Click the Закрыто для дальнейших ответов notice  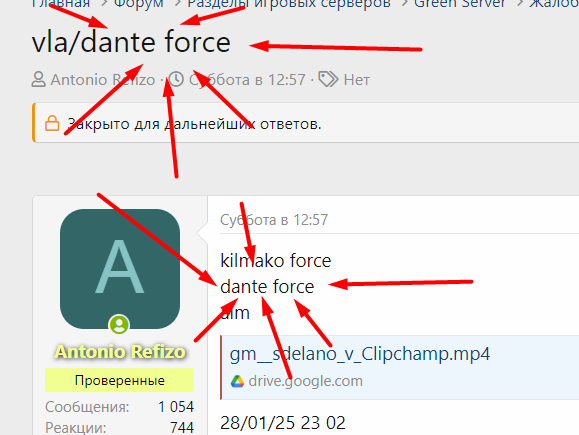305,123
